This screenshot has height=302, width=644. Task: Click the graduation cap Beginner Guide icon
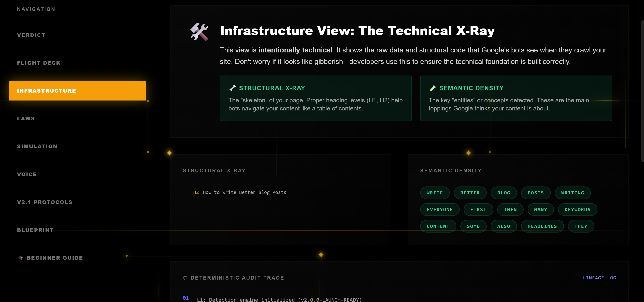pos(21,258)
